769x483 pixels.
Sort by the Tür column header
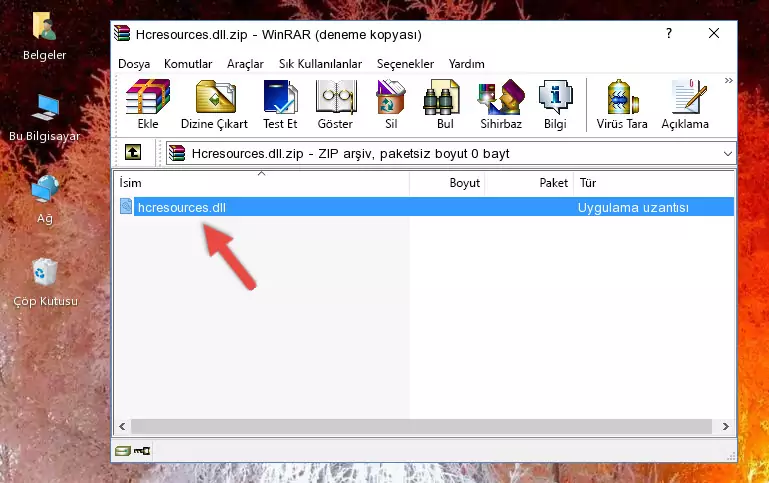tap(654, 183)
